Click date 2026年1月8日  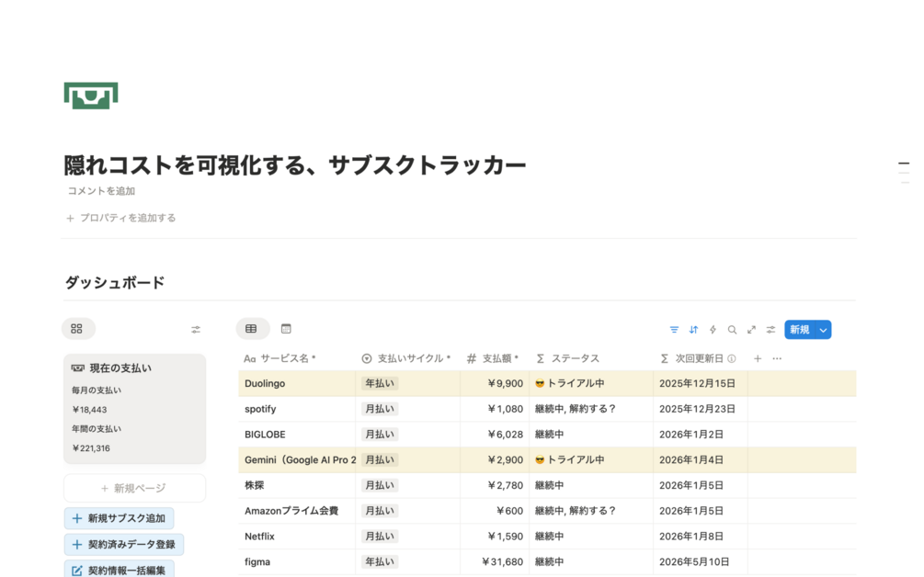(691, 537)
